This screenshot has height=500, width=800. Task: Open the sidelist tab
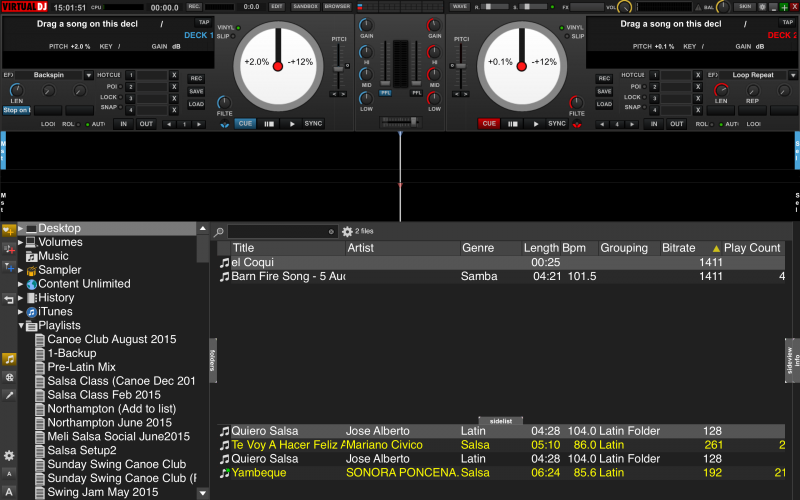(x=501, y=421)
